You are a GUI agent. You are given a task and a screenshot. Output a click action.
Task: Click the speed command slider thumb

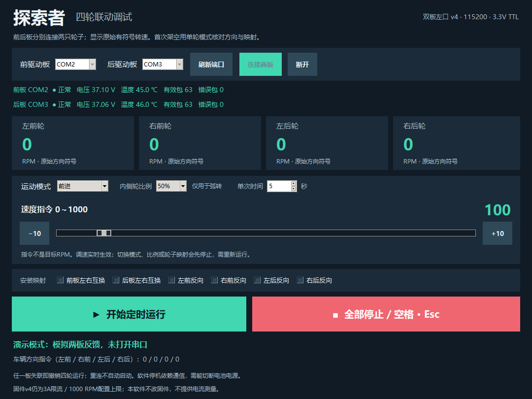coord(104,233)
